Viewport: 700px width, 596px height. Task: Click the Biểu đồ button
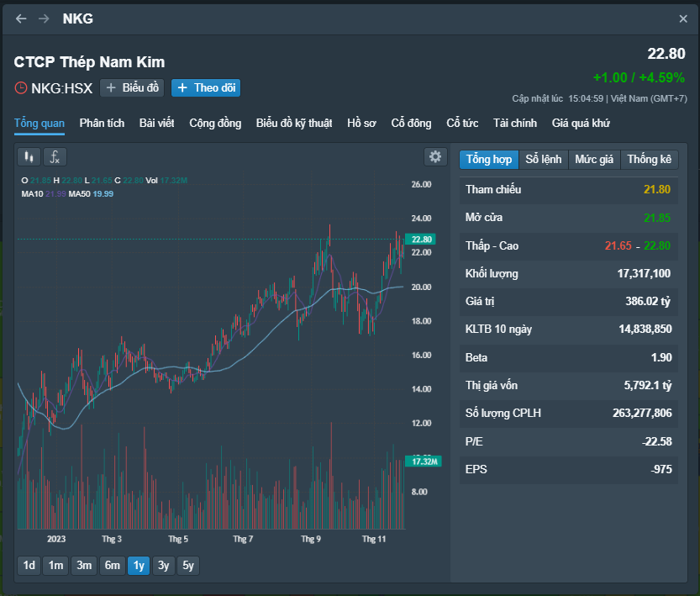pos(132,88)
